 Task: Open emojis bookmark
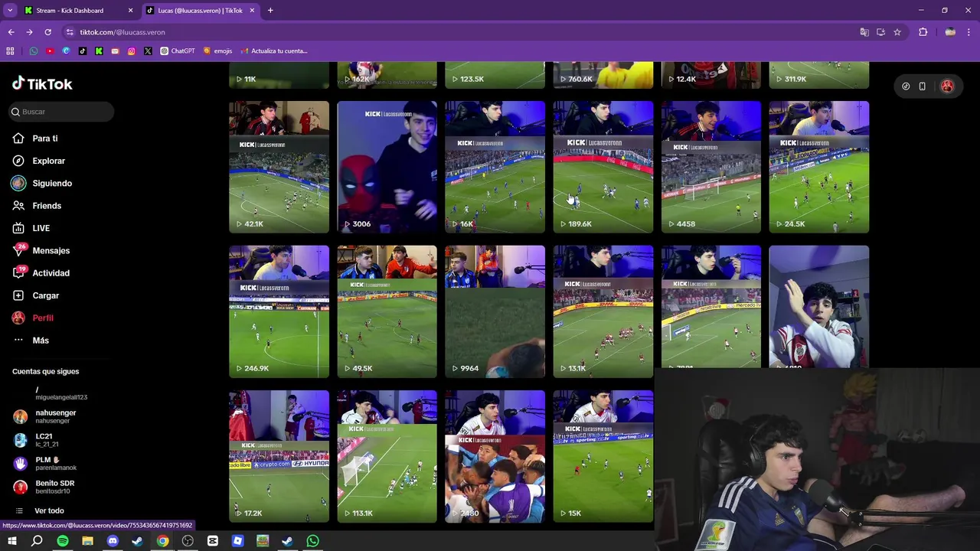point(217,51)
